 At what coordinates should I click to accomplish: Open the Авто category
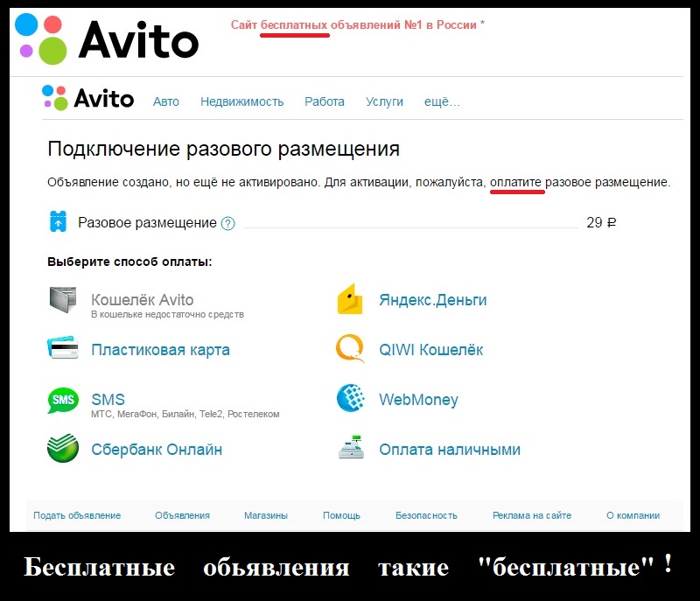[x=165, y=101]
